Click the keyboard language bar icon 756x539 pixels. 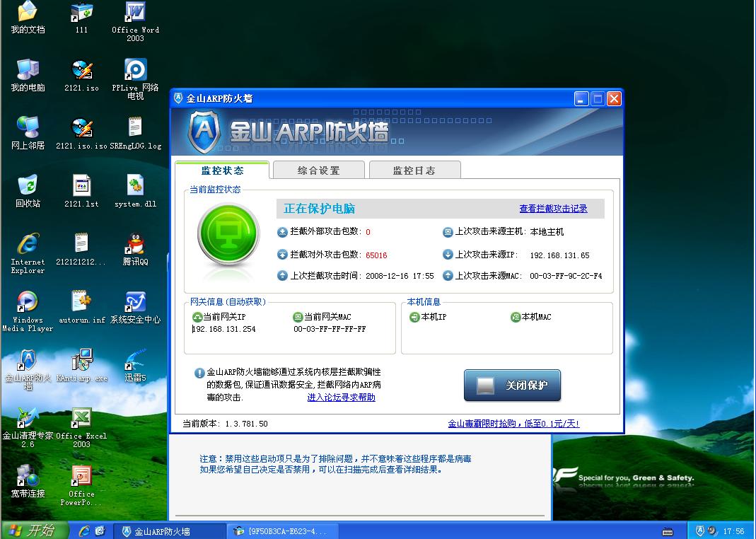click(x=668, y=532)
